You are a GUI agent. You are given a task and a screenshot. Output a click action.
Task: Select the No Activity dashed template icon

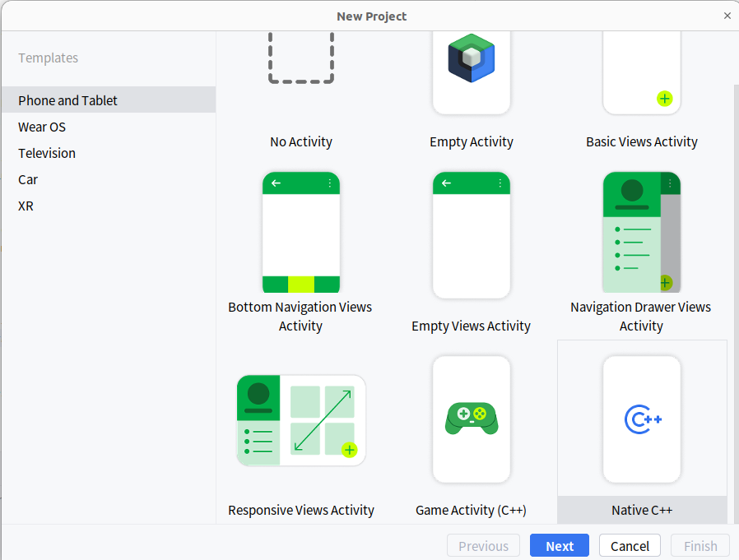click(x=301, y=58)
